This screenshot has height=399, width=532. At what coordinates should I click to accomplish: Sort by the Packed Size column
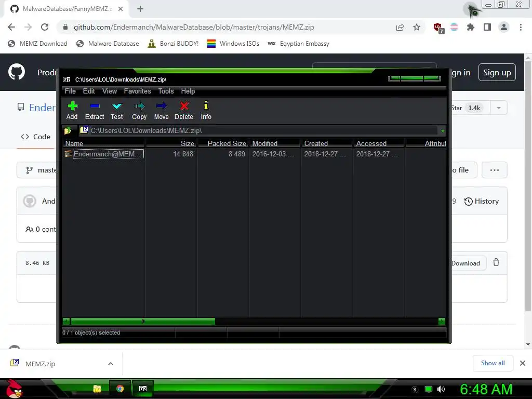[223, 143]
